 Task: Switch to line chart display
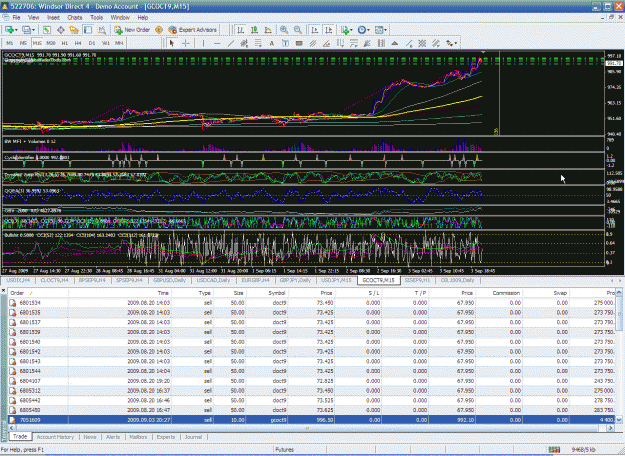point(268,30)
